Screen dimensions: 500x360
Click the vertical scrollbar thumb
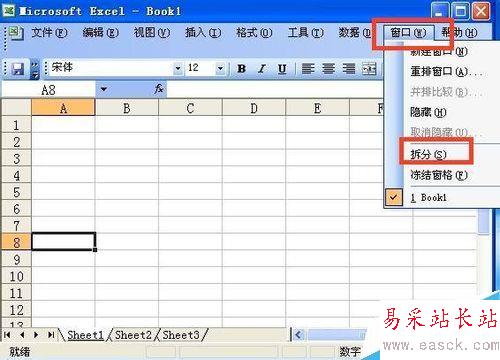tap(484, 222)
